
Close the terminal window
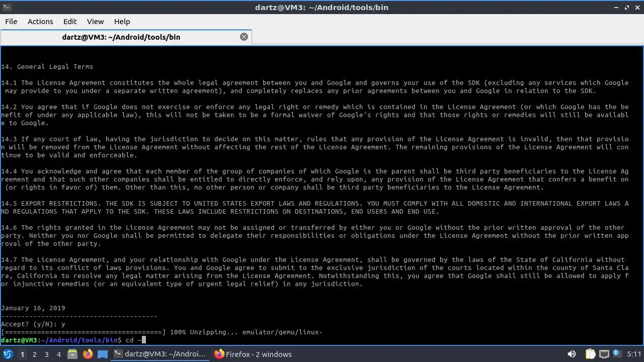pos(637,8)
